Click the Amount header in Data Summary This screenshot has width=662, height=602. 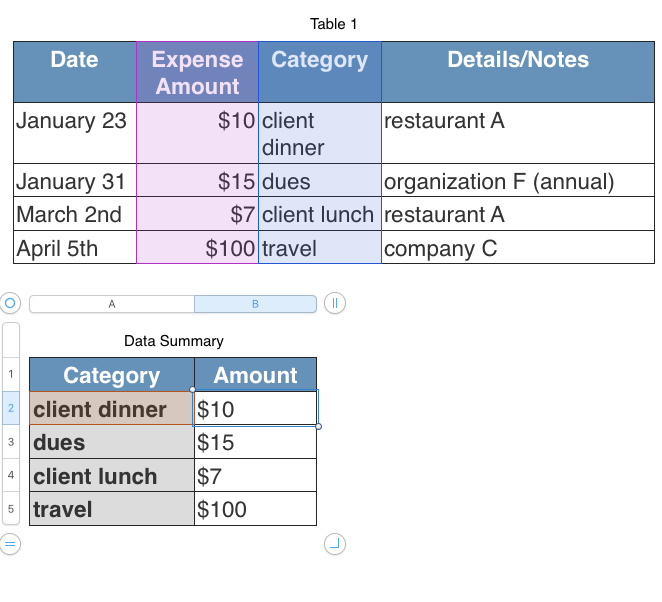(255, 375)
